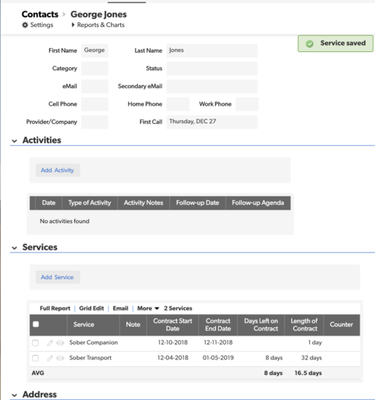Open the Settings gear icon

click(25, 25)
